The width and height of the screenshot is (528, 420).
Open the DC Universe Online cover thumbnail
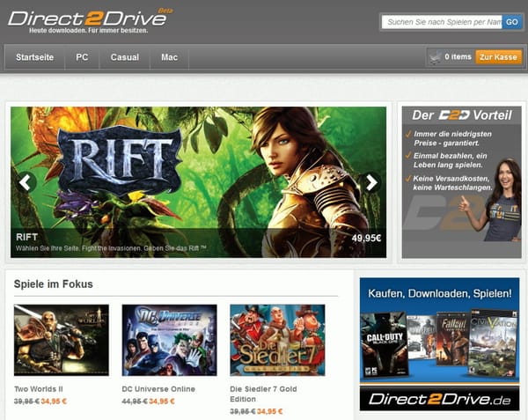pos(169,340)
